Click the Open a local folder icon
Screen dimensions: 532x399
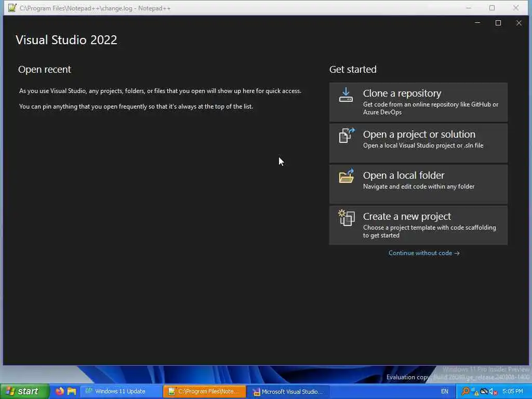(347, 177)
